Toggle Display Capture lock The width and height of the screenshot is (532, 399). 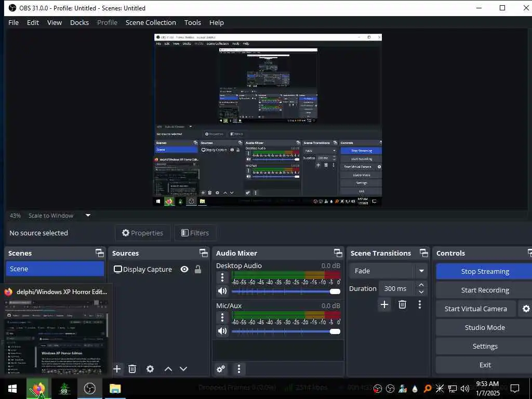click(198, 270)
